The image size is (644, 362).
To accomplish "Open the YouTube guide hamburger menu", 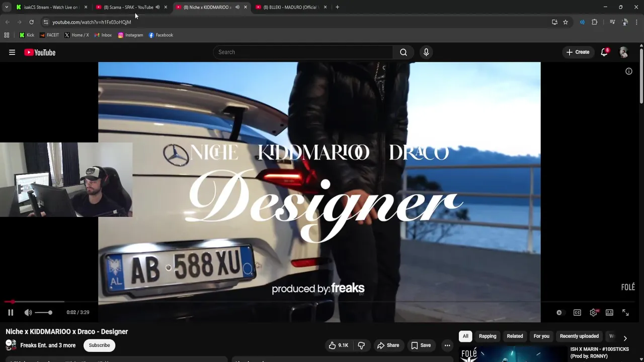I will coord(12,52).
